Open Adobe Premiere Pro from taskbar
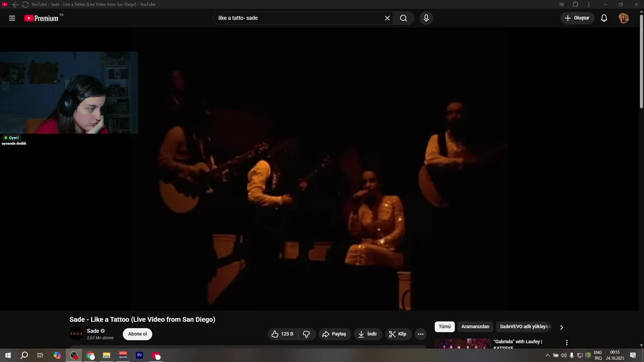This screenshot has height=362, width=644. click(x=140, y=355)
